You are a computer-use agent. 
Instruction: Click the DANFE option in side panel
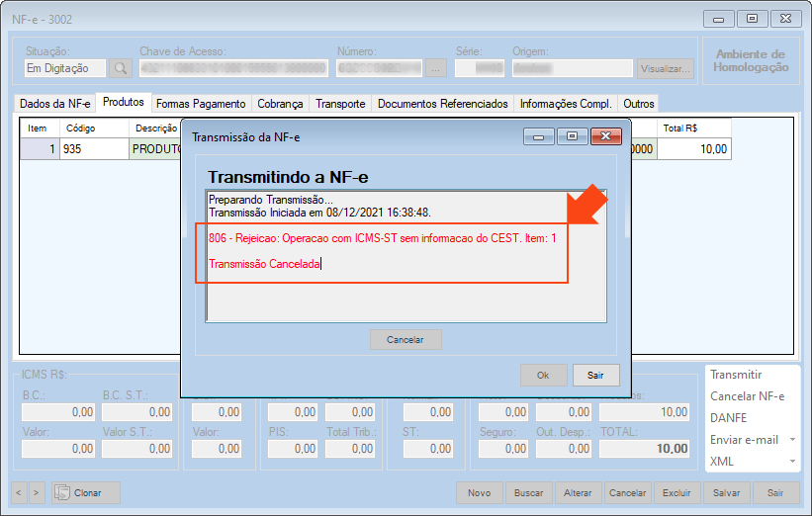pos(729,418)
